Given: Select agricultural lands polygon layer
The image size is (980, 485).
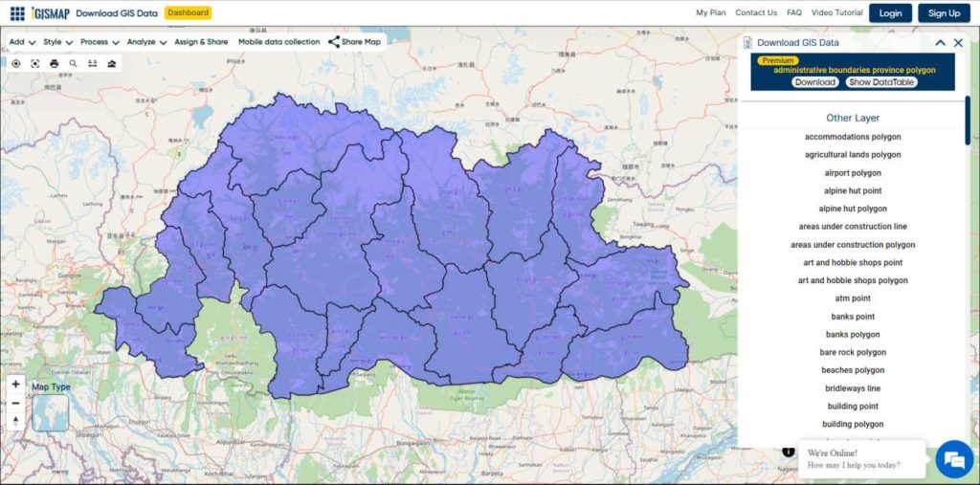Looking at the screenshot, I should 853,154.
